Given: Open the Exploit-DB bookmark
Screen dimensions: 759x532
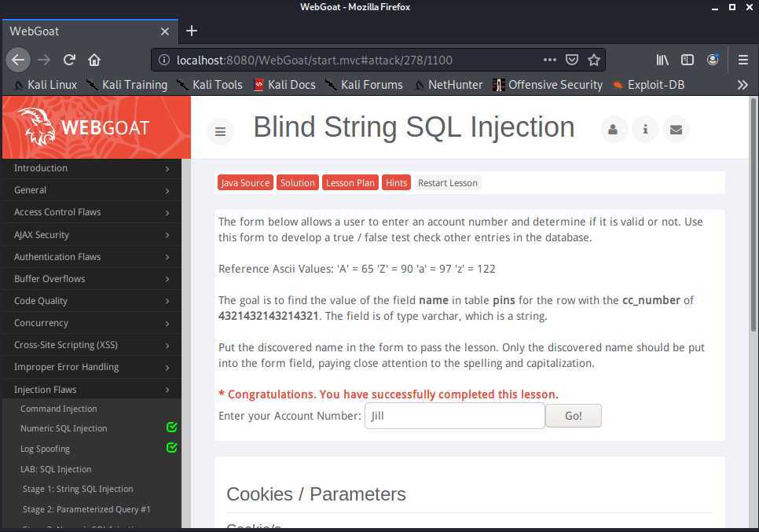Looking at the screenshot, I should pyautogui.click(x=649, y=85).
